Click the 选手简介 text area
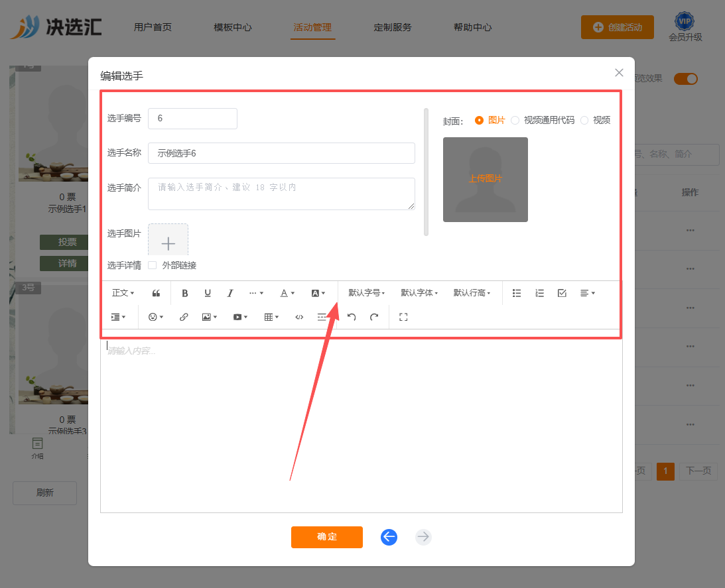The height and width of the screenshot is (588, 725). [282, 194]
